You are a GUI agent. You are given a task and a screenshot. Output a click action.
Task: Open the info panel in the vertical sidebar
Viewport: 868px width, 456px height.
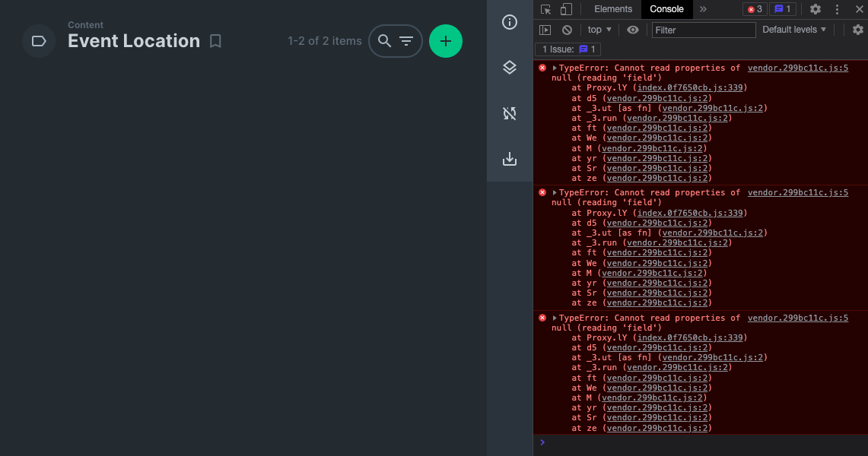click(509, 22)
